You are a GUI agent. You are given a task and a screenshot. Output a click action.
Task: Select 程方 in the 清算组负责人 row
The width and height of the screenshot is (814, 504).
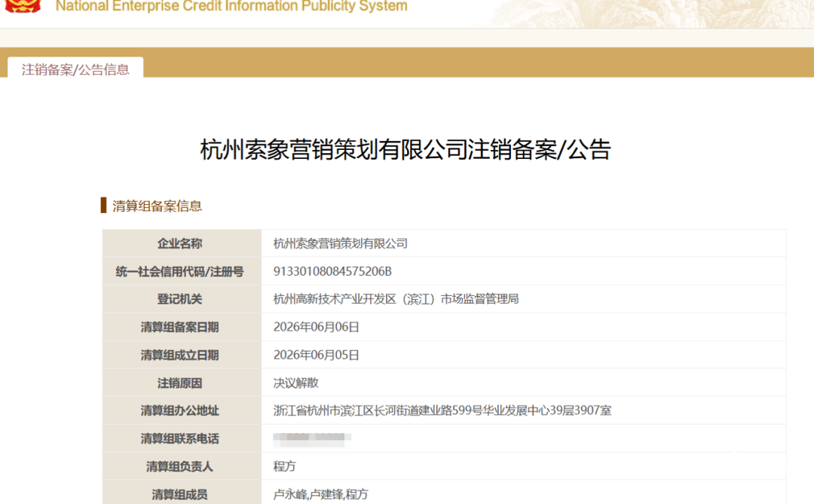tap(284, 466)
